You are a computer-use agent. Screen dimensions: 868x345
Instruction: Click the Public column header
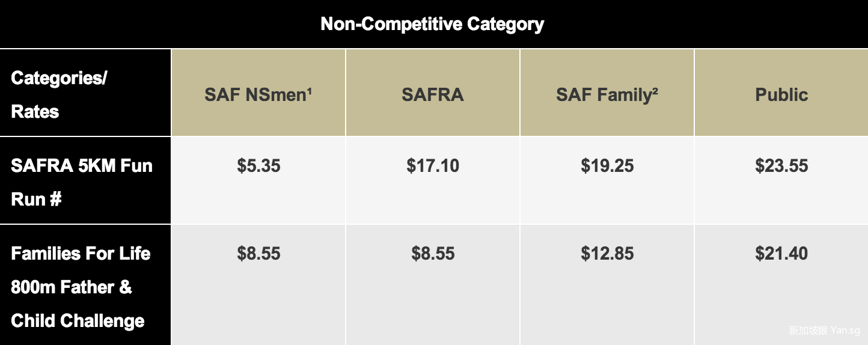point(781,95)
